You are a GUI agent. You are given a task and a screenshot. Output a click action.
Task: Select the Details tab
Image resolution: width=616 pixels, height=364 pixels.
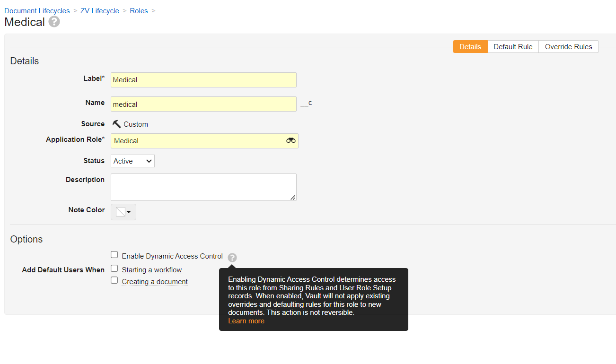470,47
